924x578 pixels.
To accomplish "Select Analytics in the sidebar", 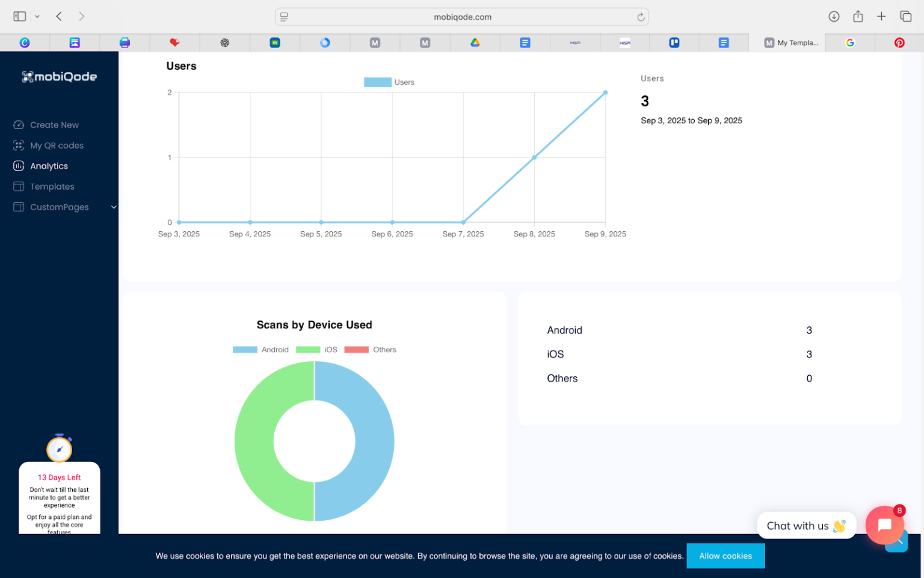I will [x=49, y=166].
